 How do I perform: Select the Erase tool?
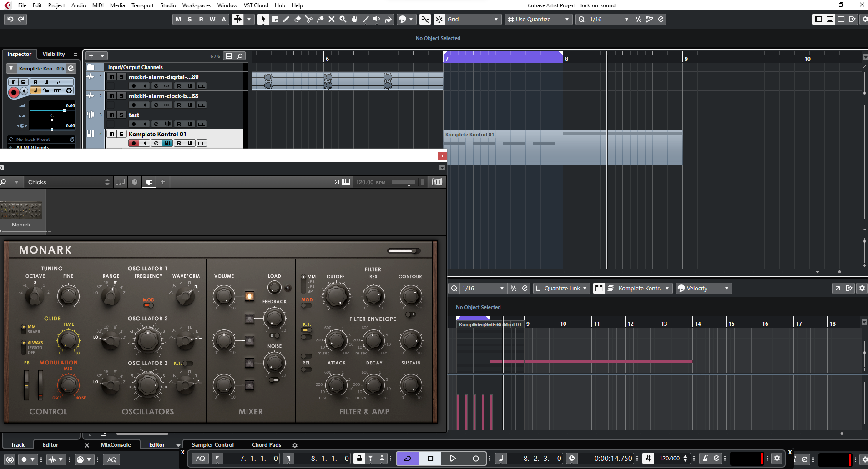(x=298, y=19)
